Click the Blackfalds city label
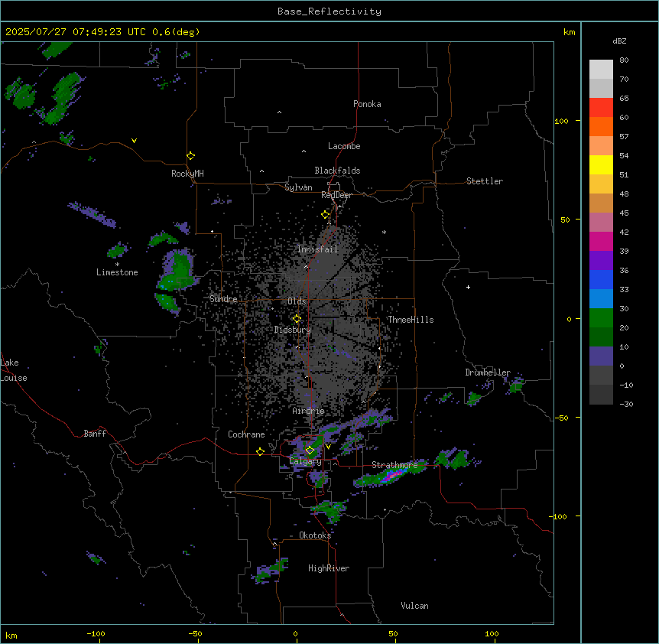 [337, 171]
